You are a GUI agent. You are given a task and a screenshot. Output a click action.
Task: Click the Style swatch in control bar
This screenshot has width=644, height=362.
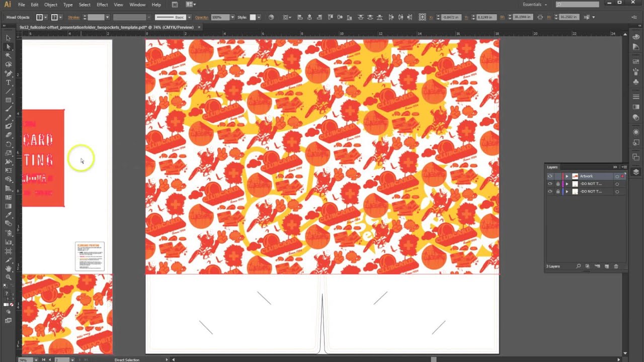tap(253, 17)
